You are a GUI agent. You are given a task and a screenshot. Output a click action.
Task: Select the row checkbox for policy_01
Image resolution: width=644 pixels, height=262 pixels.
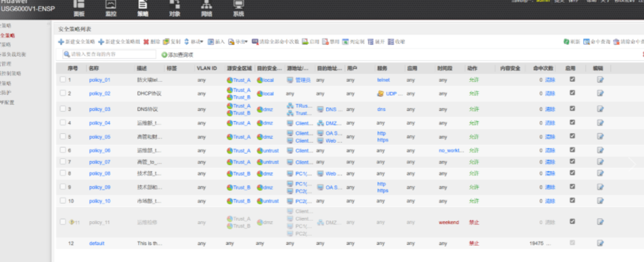coord(63,79)
